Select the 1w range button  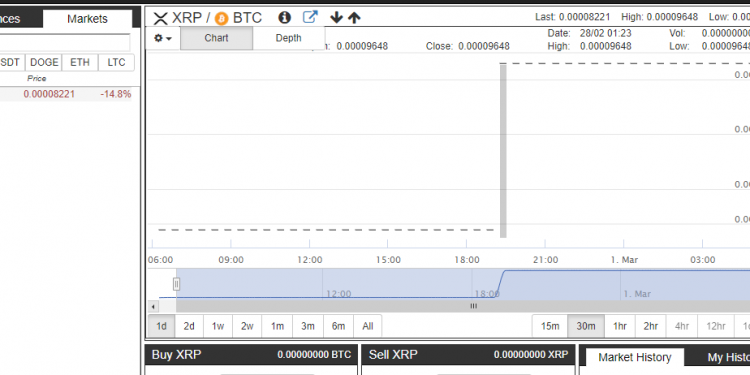[218, 326]
